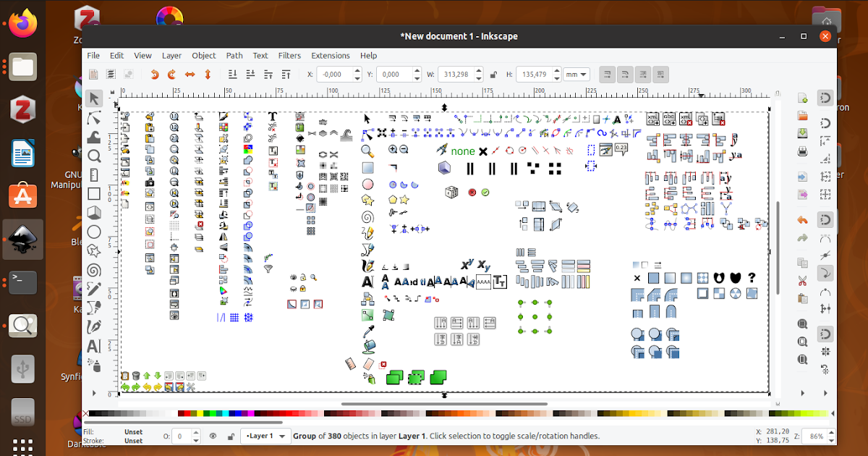
Task: Open the mm units dropdown
Action: 576,74
